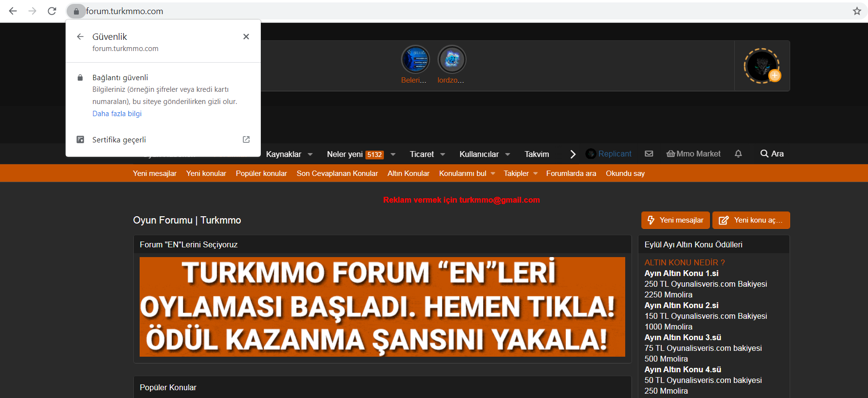Click the browser forward arrow

(32, 11)
